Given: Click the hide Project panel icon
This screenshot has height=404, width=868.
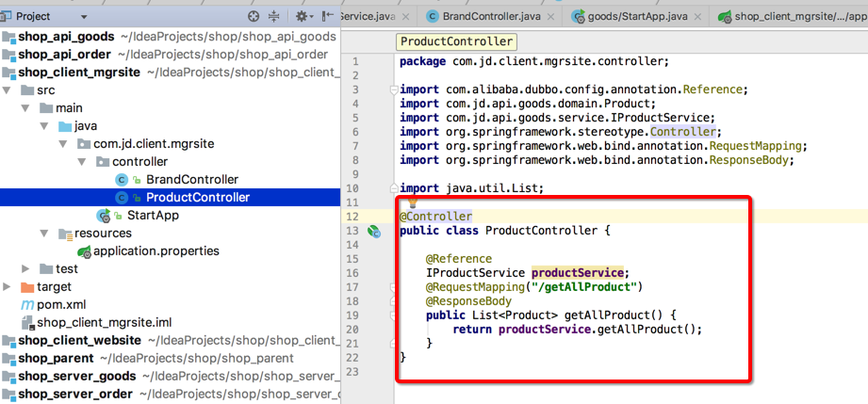Looking at the screenshot, I should click(x=328, y=17).
